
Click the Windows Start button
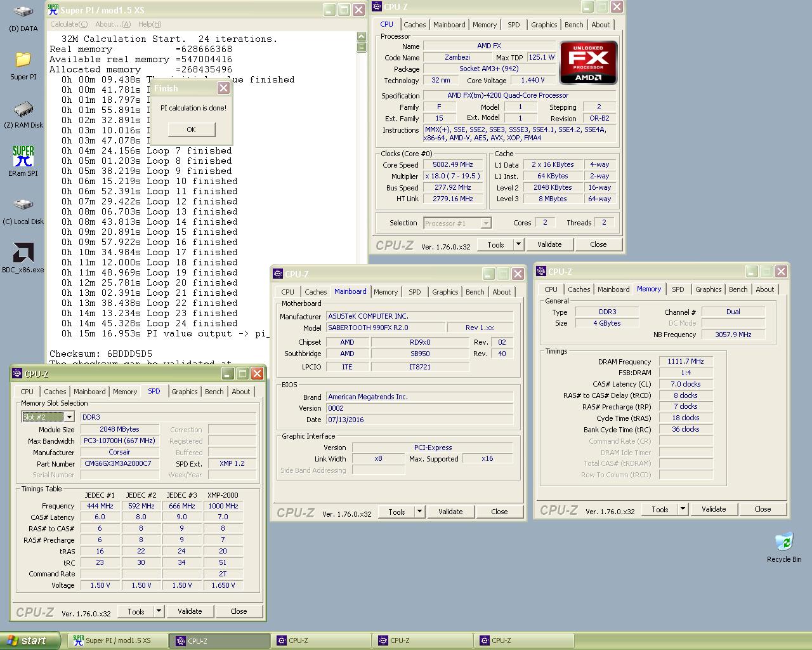click(30, 640)
